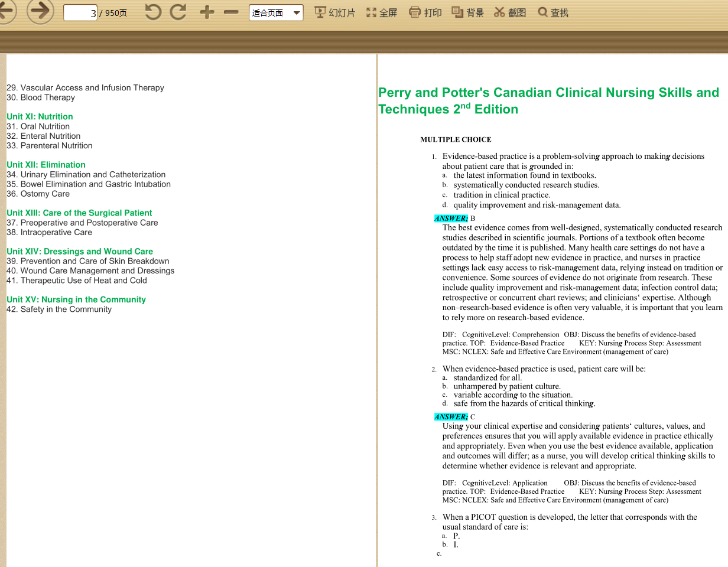Click option 'variable according to the situation.'
Screen dimensions: 728x567
click(513, 395)
